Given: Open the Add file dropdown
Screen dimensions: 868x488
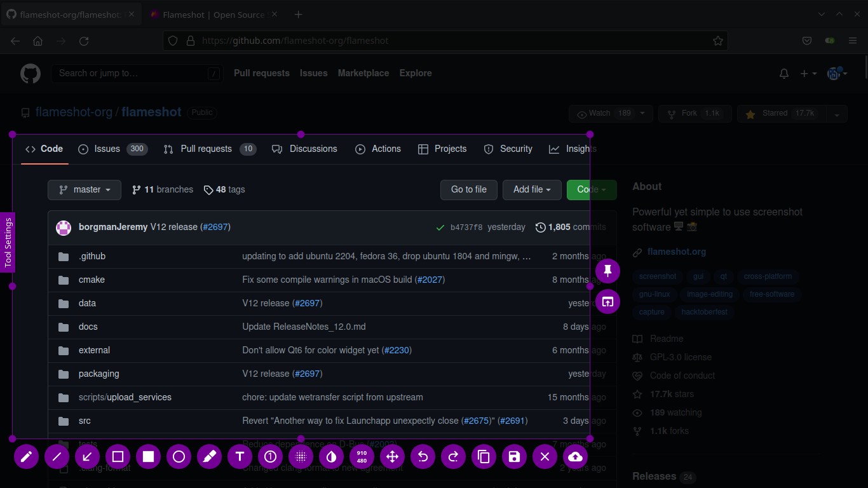Looking at the screenshot, I should click(532, 189).
